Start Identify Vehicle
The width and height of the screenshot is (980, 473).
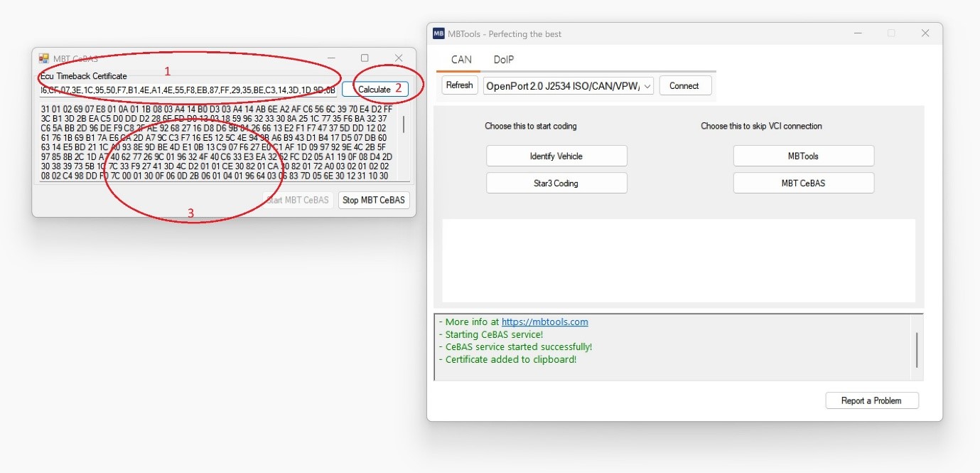point(556,156)
